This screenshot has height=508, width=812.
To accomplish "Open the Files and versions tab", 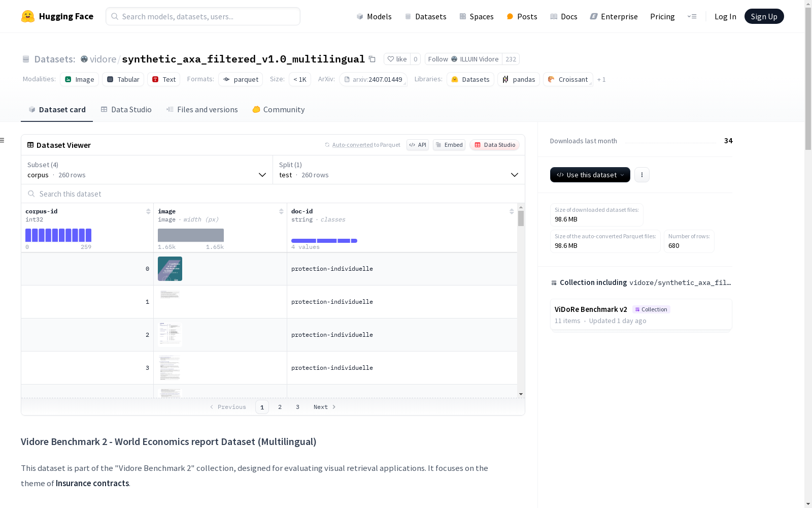I will pos(202,110).
